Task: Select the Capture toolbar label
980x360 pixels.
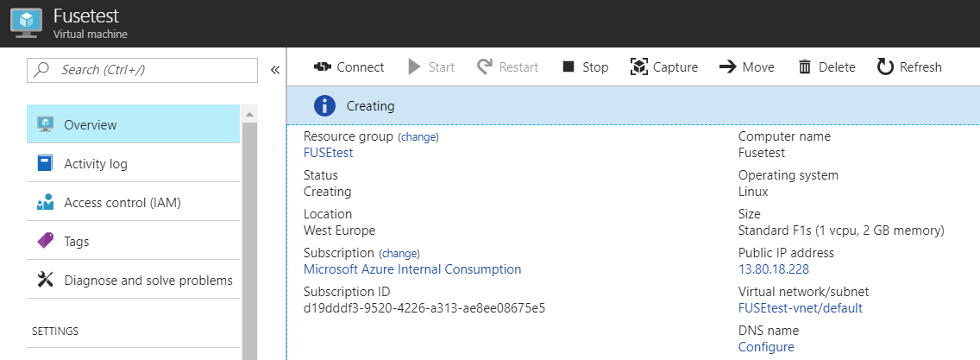Action: point(675,66)
